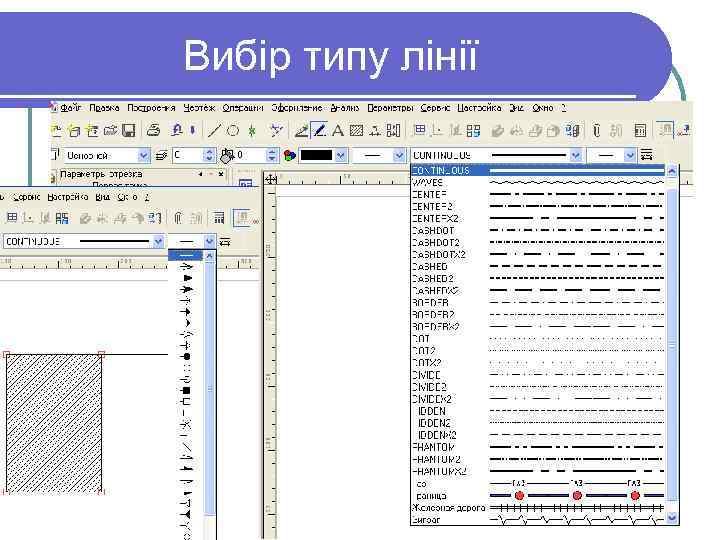Click the blue tiled array icon in the main toolbar

[x=473, y=131]
